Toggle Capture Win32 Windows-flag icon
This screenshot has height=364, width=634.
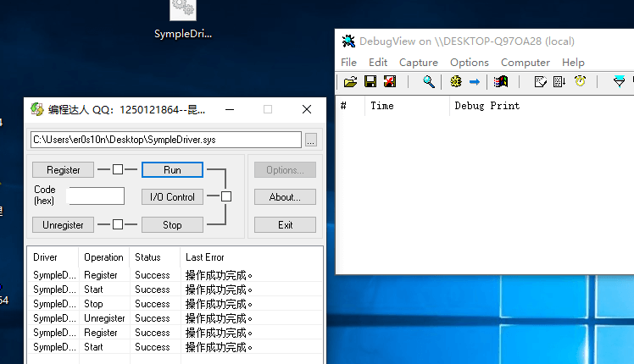501,82
